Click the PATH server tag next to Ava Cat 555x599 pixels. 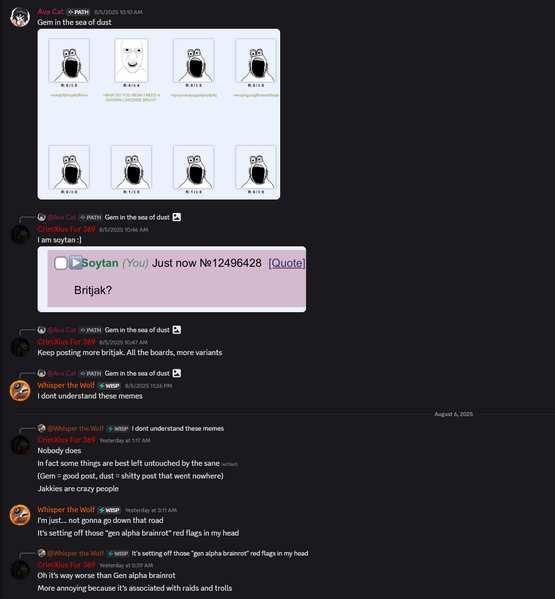coord(78,12)
